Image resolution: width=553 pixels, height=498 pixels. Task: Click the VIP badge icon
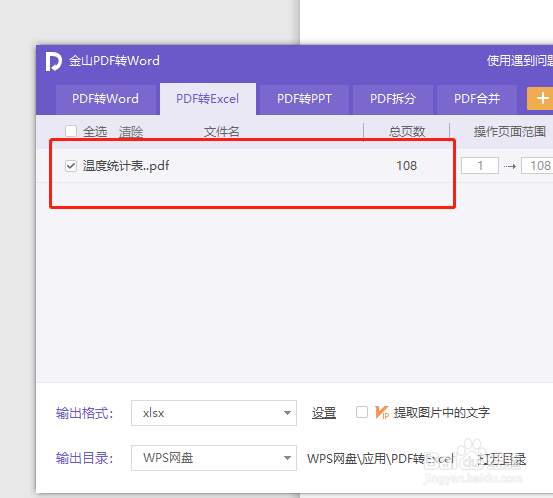pyautogui.click(x=382, y=412)
